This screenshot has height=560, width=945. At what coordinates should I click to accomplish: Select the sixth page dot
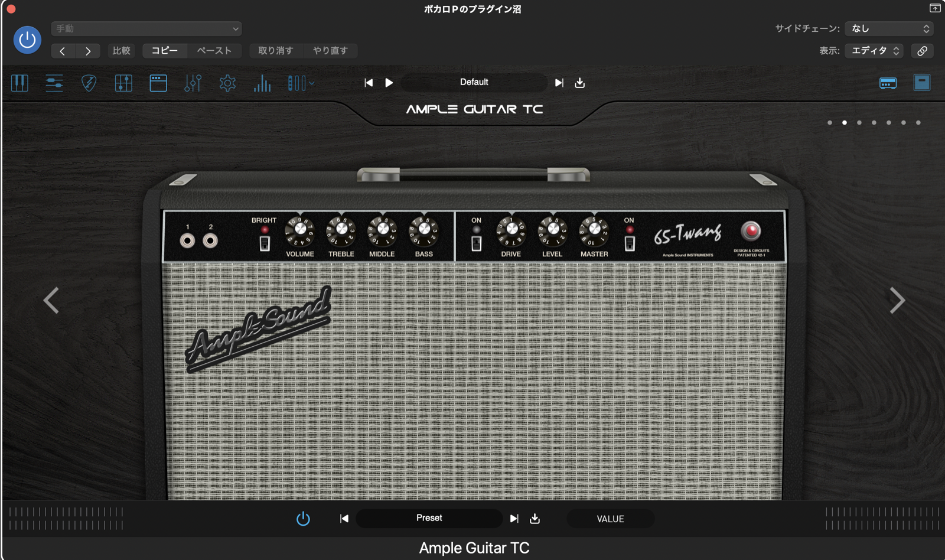coord(904,123)
